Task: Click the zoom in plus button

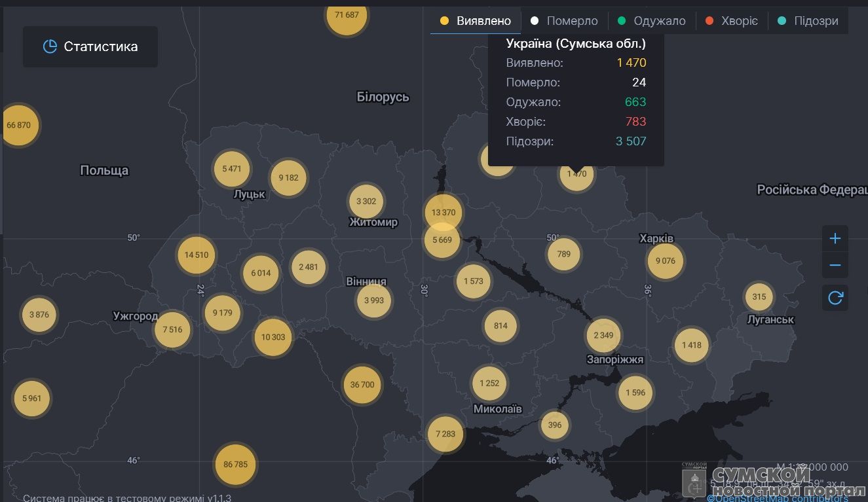Action: tap(835, 239)
